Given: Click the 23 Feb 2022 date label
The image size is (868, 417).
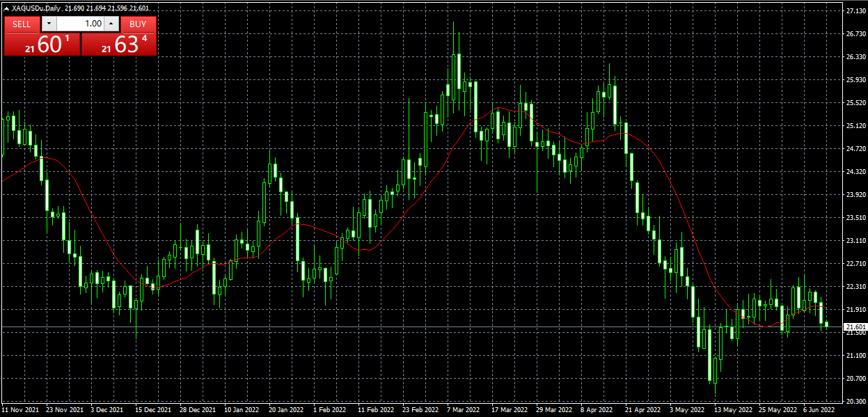Looking at the screenshot, I should 419,411.
